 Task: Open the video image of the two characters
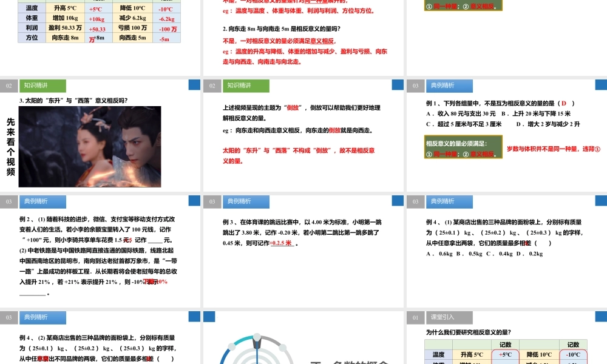90,147
